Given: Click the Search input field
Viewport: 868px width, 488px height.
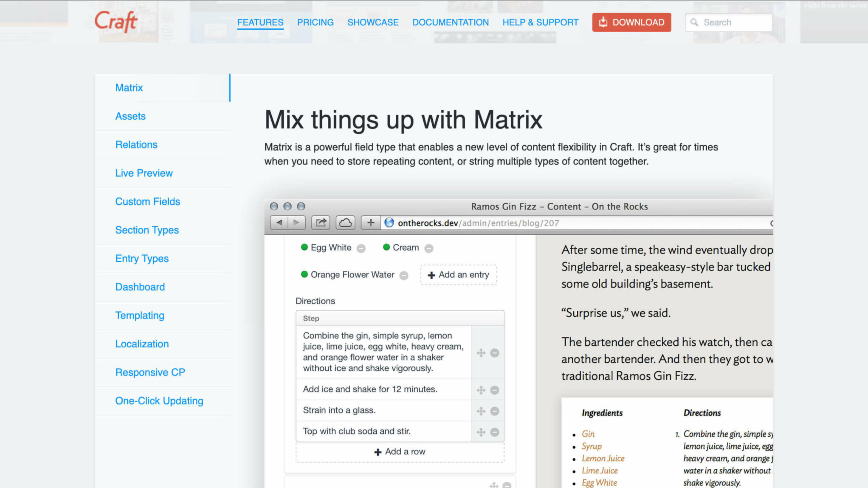Looking at the screenshot, I should (x=729, y=22).
